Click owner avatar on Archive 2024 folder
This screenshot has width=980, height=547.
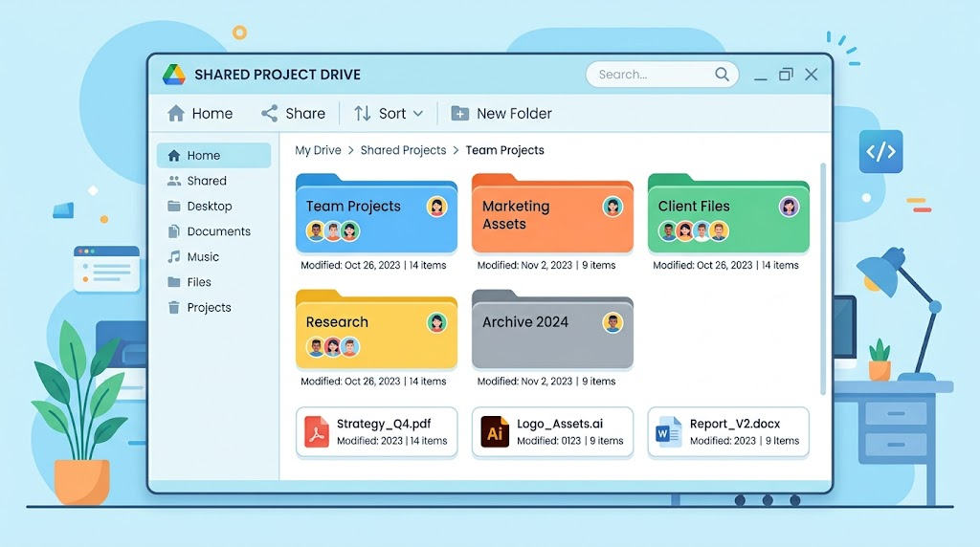(612, 323)
